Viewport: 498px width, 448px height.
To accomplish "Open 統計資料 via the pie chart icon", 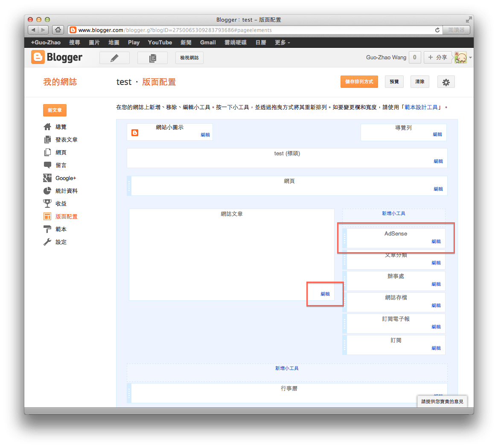I will coord(47,191).
